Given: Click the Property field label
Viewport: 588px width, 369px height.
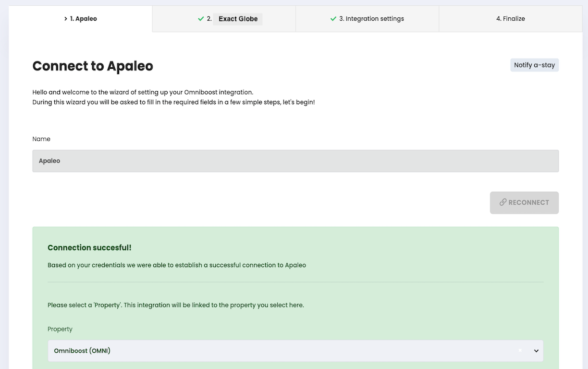Looking at the screenshot, I should pyautogui.click(x=60, y=329).
